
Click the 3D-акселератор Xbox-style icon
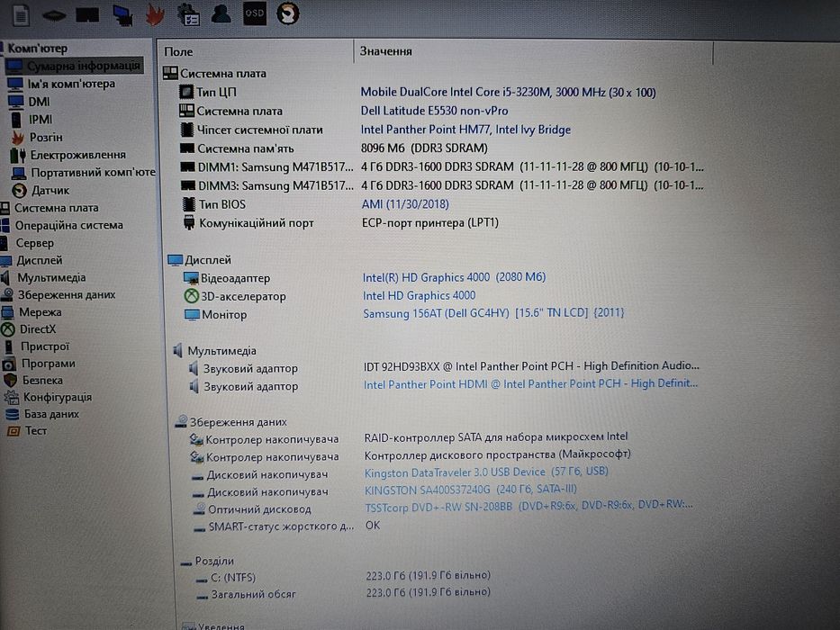[191, 296]
